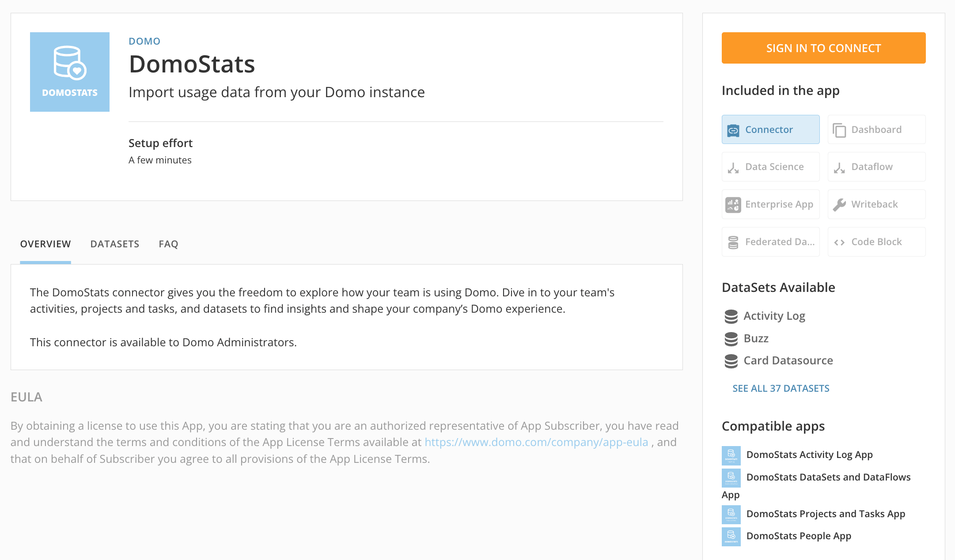955x560 pixels.
Task: Open the Card Datasource dataset
Action: [x=788, y=361]
